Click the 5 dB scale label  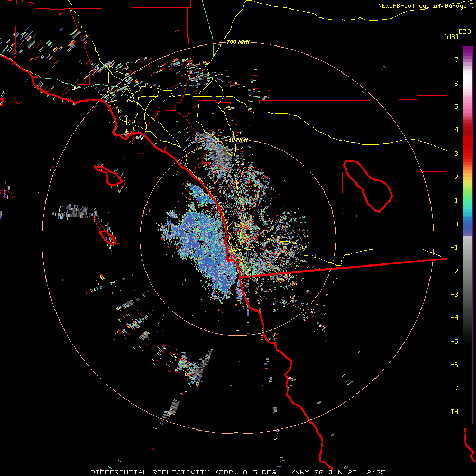(x=456, y=106)
